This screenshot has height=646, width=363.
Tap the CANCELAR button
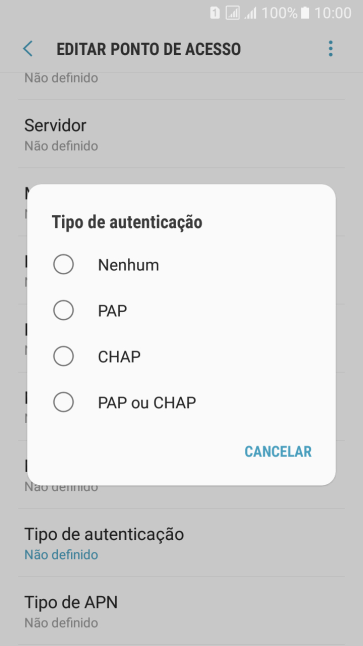[278, 452]
